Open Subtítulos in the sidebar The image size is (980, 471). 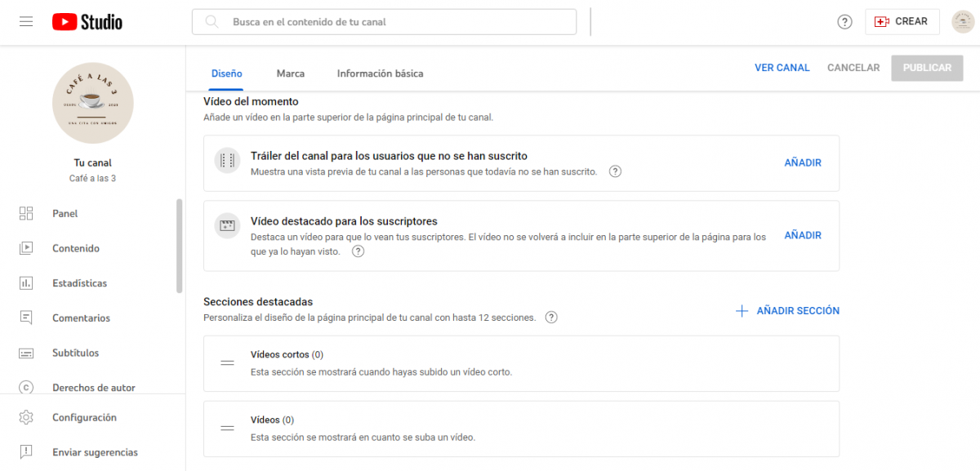(75, 353)
